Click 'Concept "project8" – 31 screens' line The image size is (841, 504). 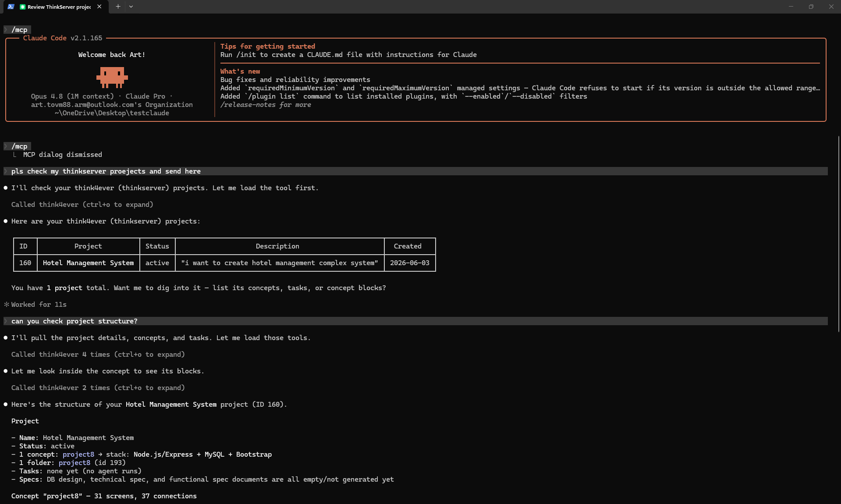(104, 496)
